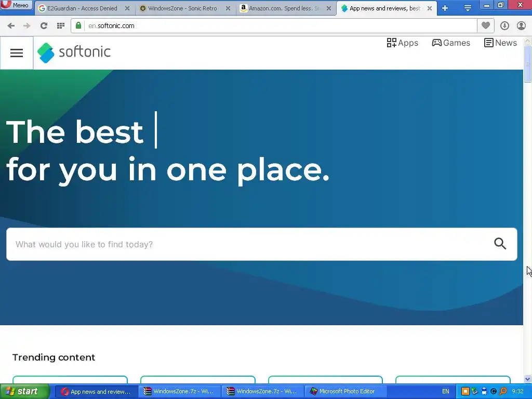Click the Softonic logo

(74, 52)
